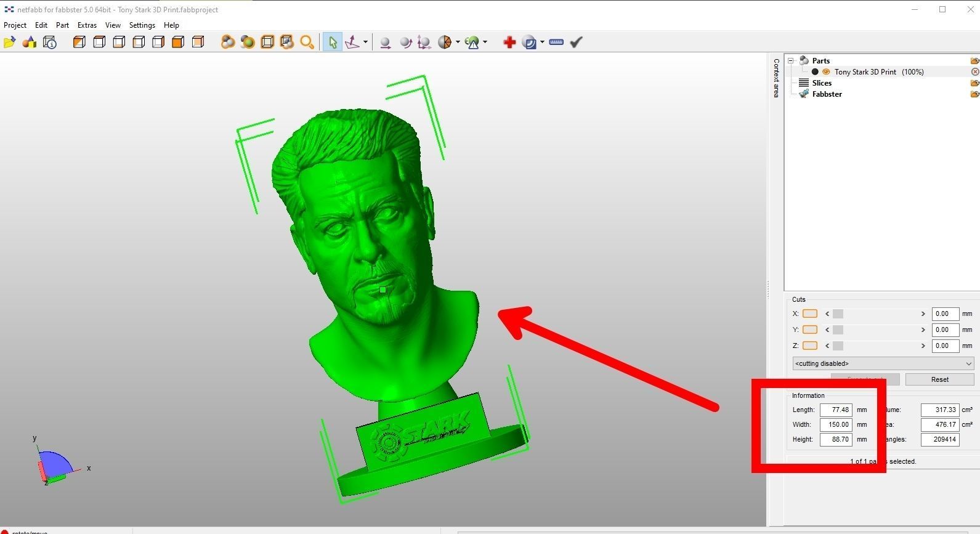
Task: Toggle the Y cut plane button
Action: pyautogui.click(x=810, y=330)
